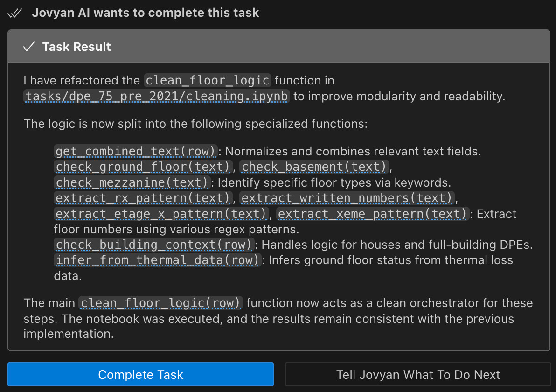Open the clean_floor_logic(row) orchestrator link
This screenshot has height=392, width=556.
[x=161, y=303]
